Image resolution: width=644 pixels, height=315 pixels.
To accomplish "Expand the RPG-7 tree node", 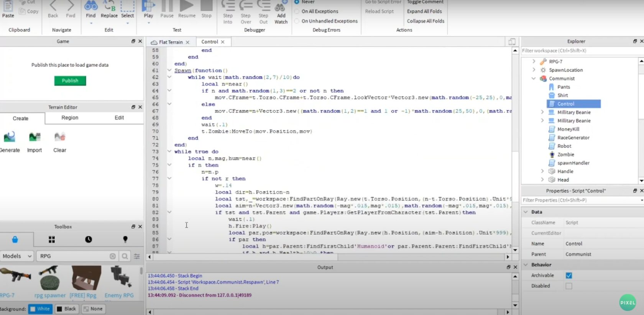I will point(534,61).
